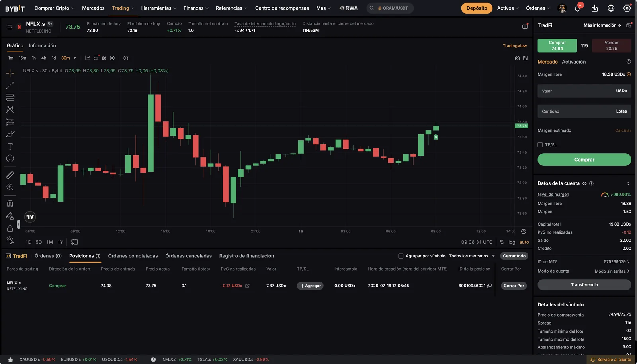Copy the position ID 60010946021
This screenshot has height=364, width=637.
(x=489, y=286)
